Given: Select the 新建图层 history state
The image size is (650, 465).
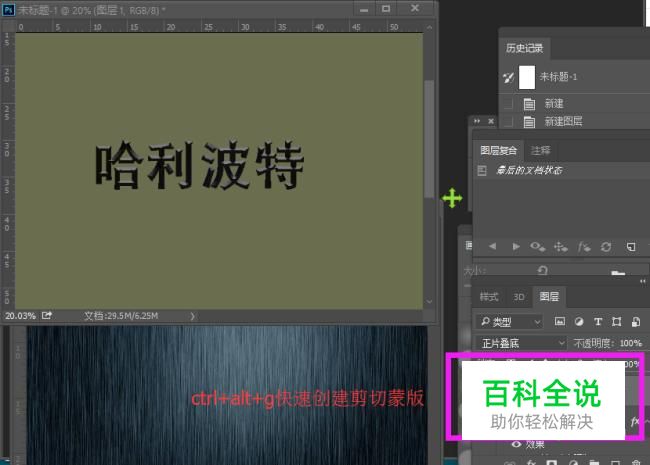Looking at the screenshot, I should pyautogui.click(x=575, y=121).
